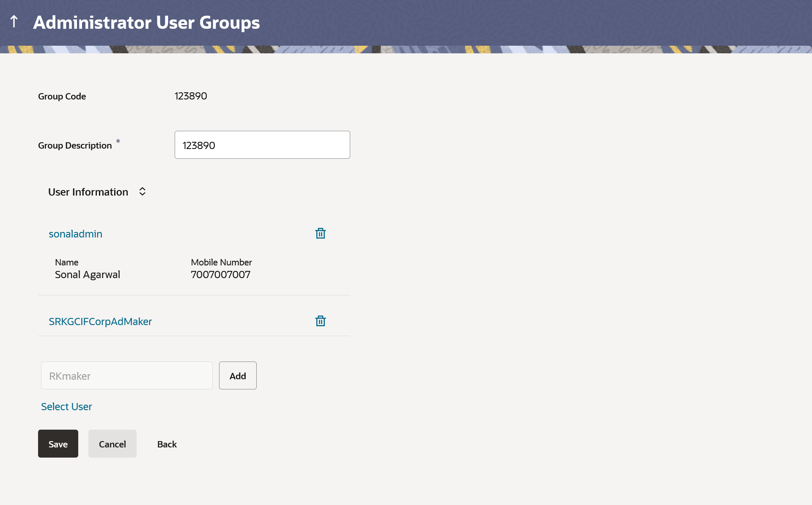Click the mobile number 7007007007

220,275
